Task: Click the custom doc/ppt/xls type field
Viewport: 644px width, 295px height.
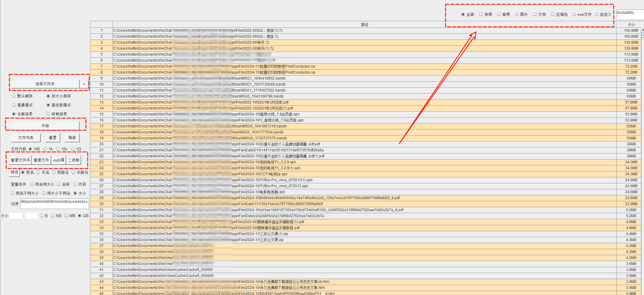Action: pyautogui.click(x=629, y=15)
